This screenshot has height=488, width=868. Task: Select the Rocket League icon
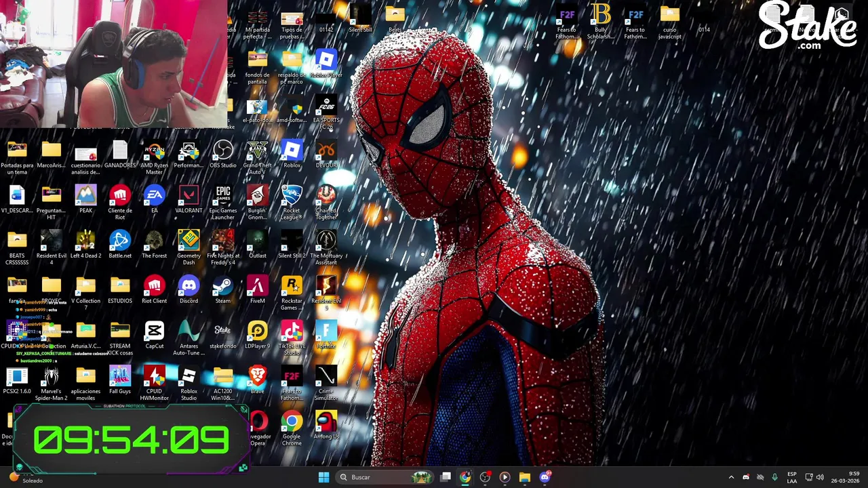point(292,203)
